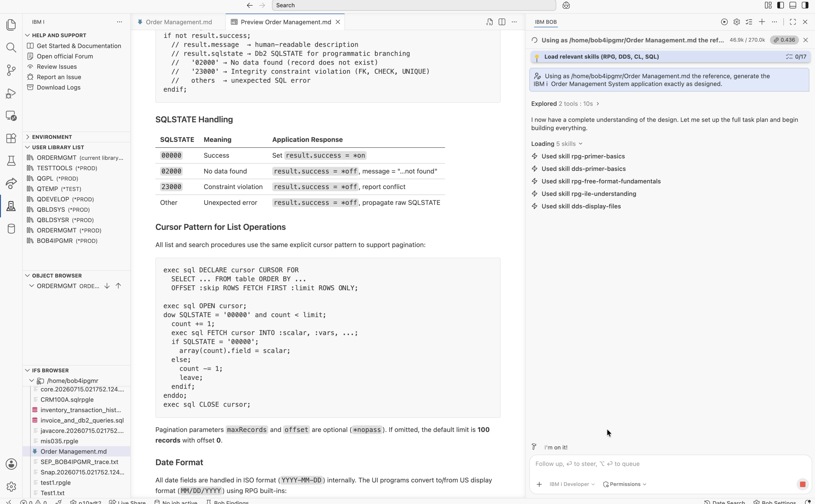Start a new chat with plus icon
This screenshot has width=815, height=504.
(x=762, y=22)
